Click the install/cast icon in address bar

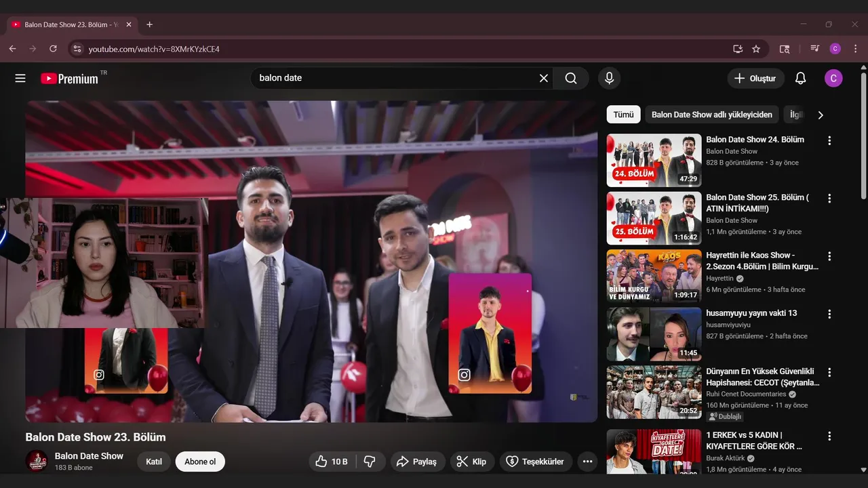[738, 49]
